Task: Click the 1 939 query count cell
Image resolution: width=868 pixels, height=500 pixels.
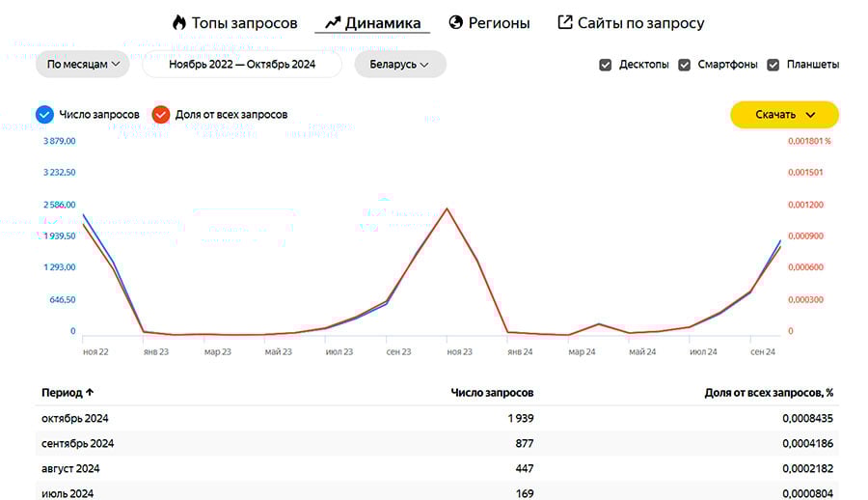Action: coord(521,419)
